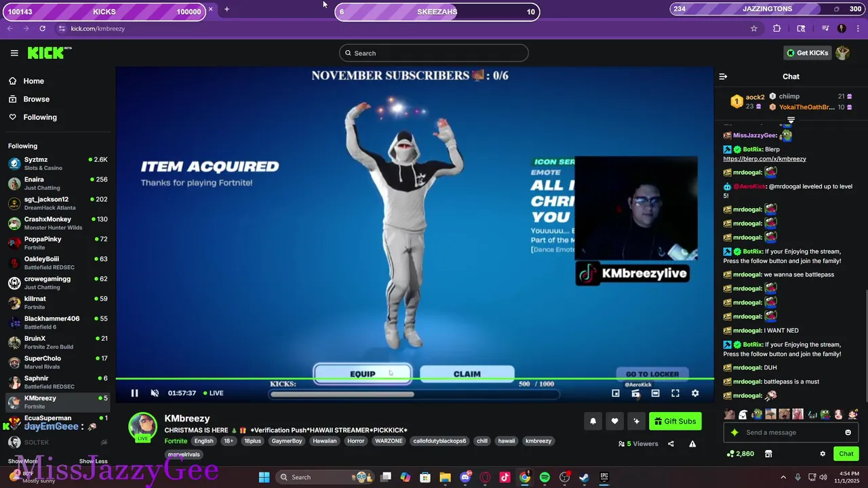Click the Gift Subs button
Image resolution: width=868 pixels, height=488 pixels.
click(x=675, y=422)
